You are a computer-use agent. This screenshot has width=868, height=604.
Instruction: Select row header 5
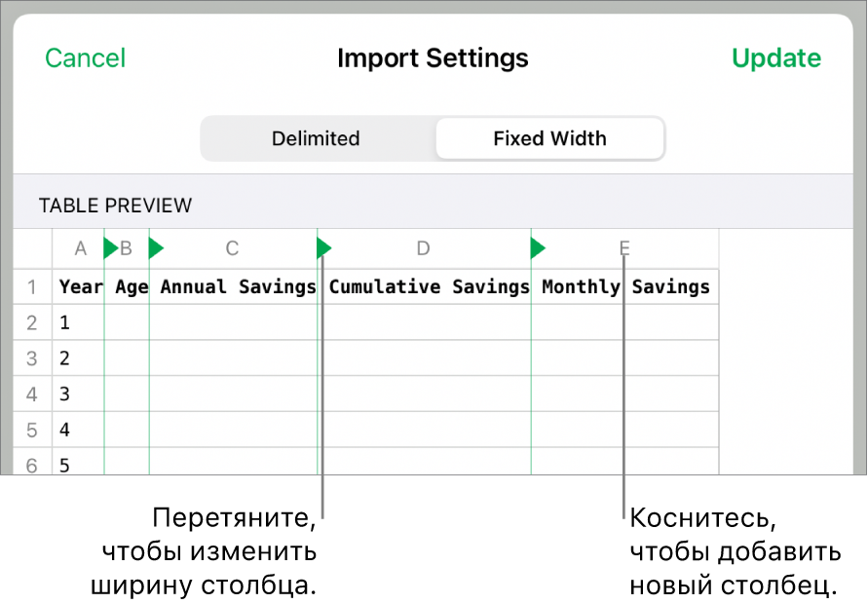(32, 430)
